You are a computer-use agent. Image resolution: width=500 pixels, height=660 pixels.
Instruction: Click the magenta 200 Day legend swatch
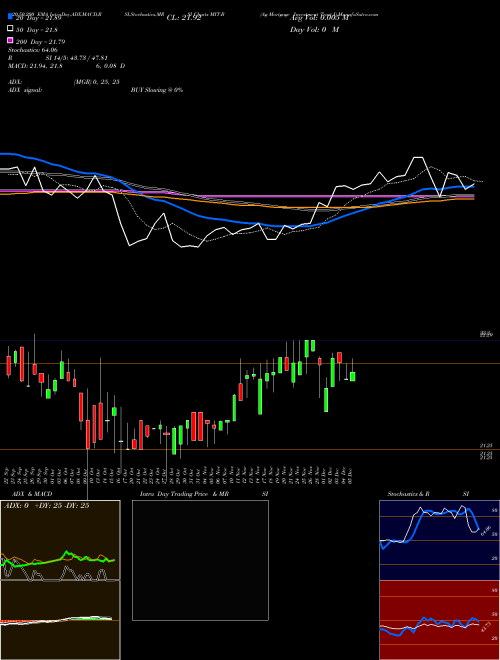click(11, 40)
